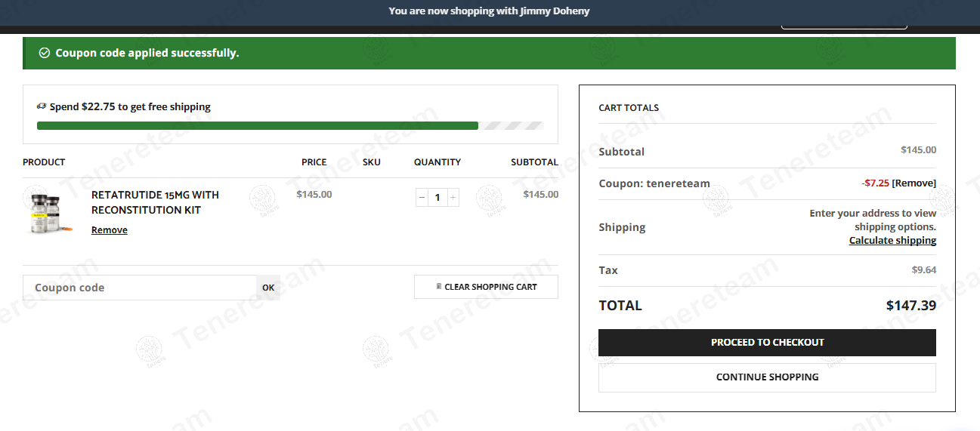Increase quantity with the plus button

453,198
